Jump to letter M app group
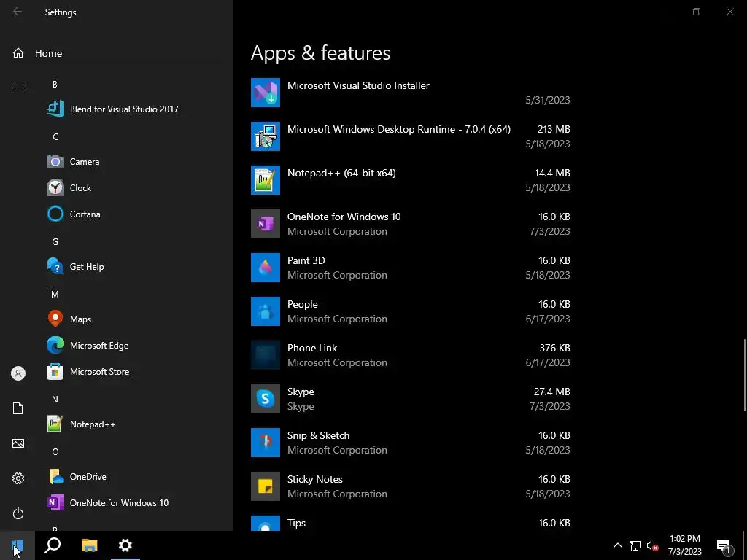Viewport: 747px width, 560px height. pos(55,295)
